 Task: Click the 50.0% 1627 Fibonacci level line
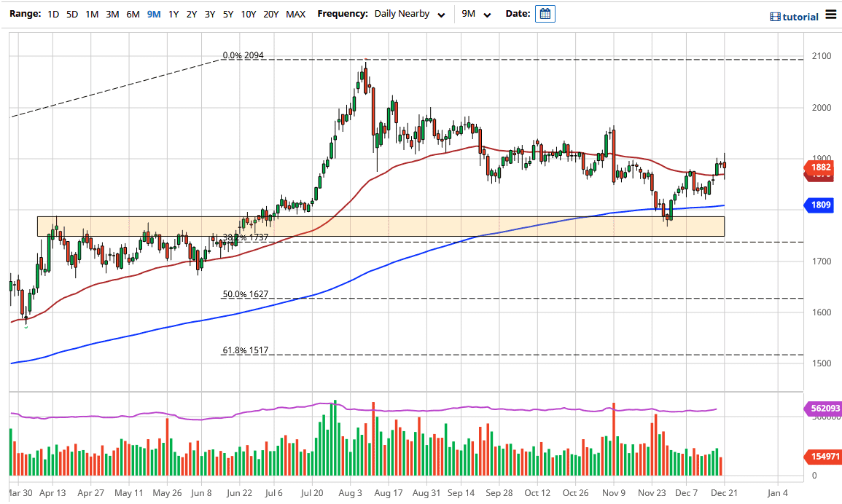[246, 294]
